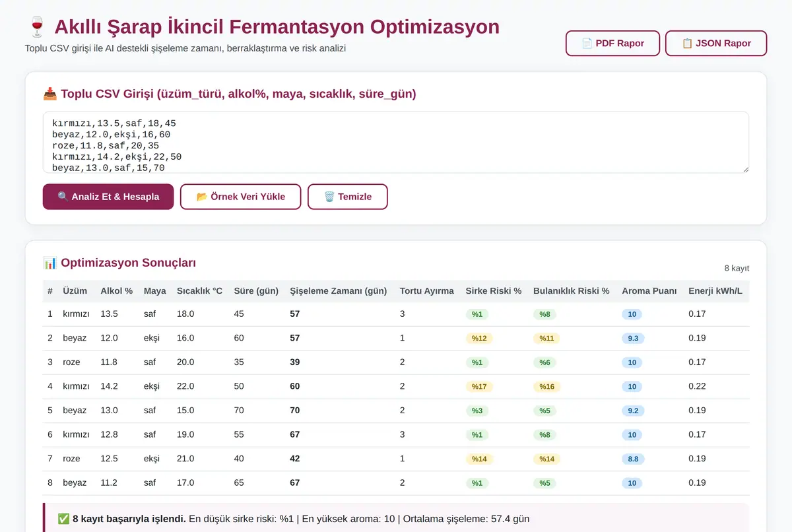Screen dimensions: 792x532
Task: Click the %14 sirke risk badge in row 7
Action: click(x=479, y=459)
